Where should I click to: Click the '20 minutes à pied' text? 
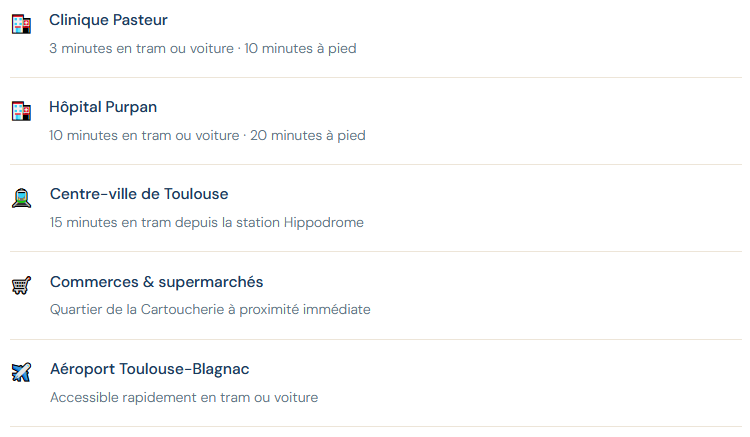point(308,135)
